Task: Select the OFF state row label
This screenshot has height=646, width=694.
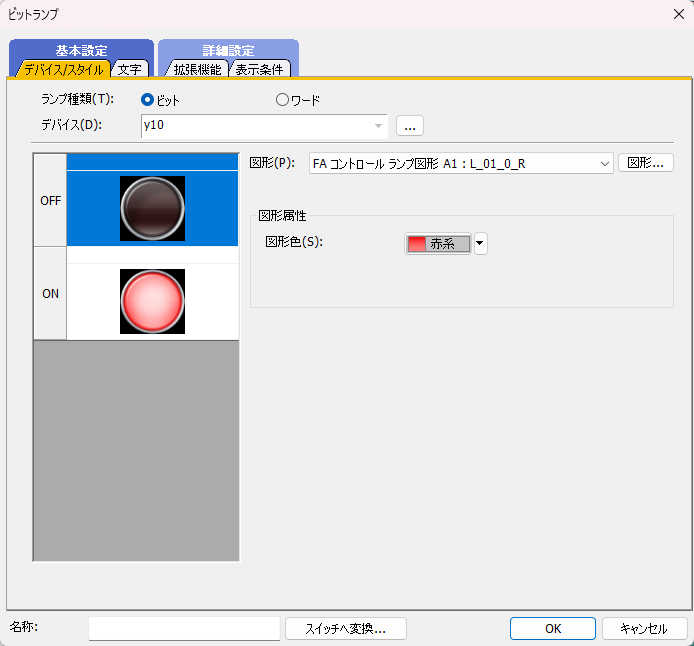Action: tap(50, 200)
